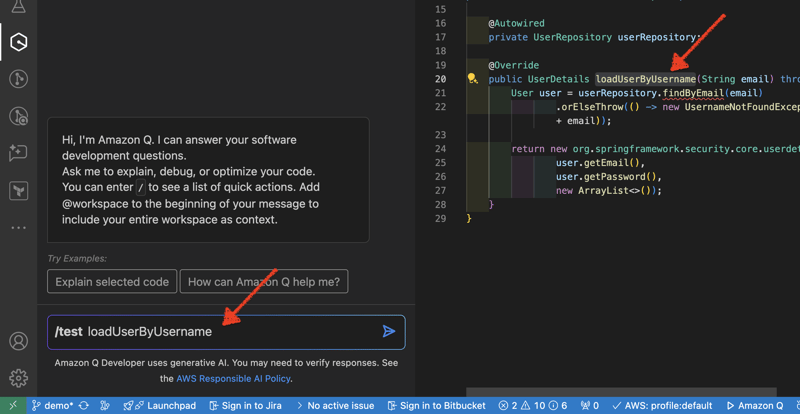
Task: Click the git graph icon beside sync
Action: tap(105, 406)
